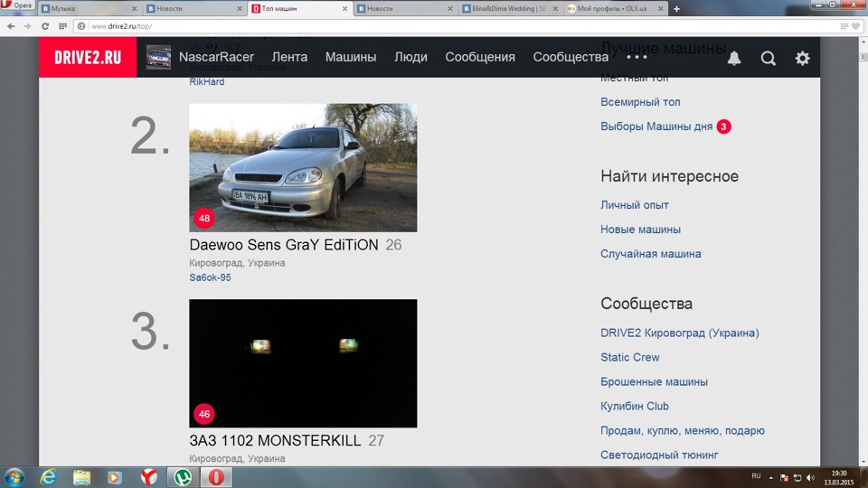Open the ЗАЗ 1102 MONSTERKILL title

pyautogui.click(x=275, y=440)
